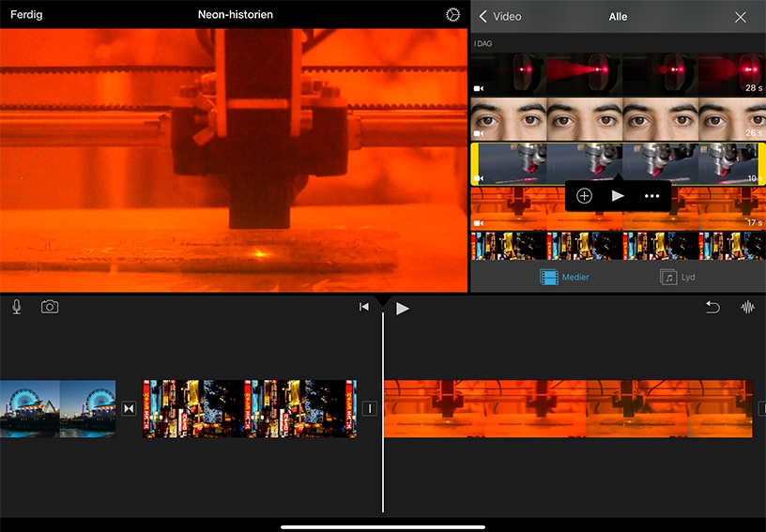This screenshot has height=532, width=766.
Task: Go back to Video library
Action: tap(500, 17)
